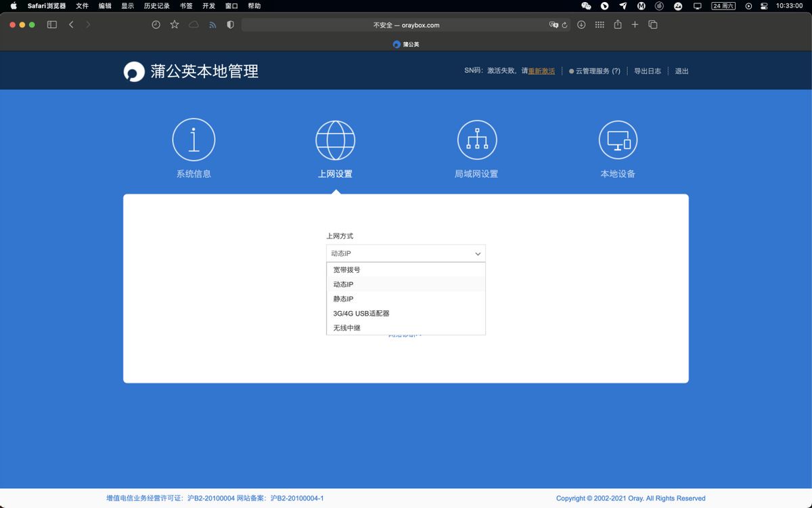Choose the highlighted 动态IP list option
Image resolution: width=812 pixels, height=508 pixels.
tap(406, 284)
